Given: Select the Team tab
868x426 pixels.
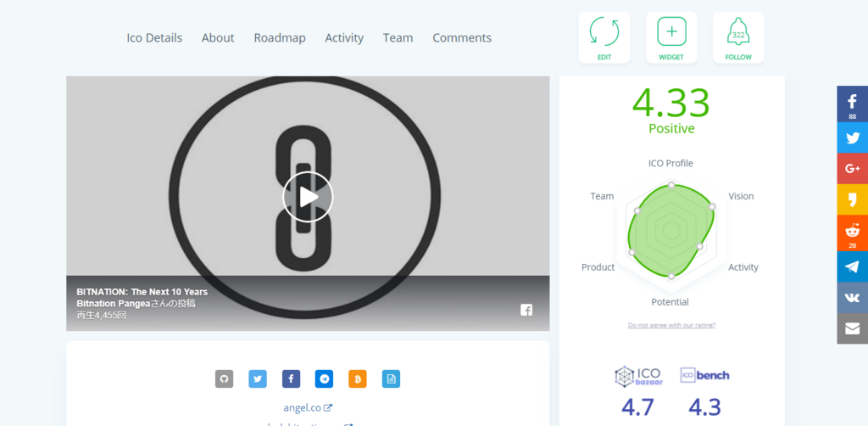Looking at the screenshot, I should pos(398,37).
